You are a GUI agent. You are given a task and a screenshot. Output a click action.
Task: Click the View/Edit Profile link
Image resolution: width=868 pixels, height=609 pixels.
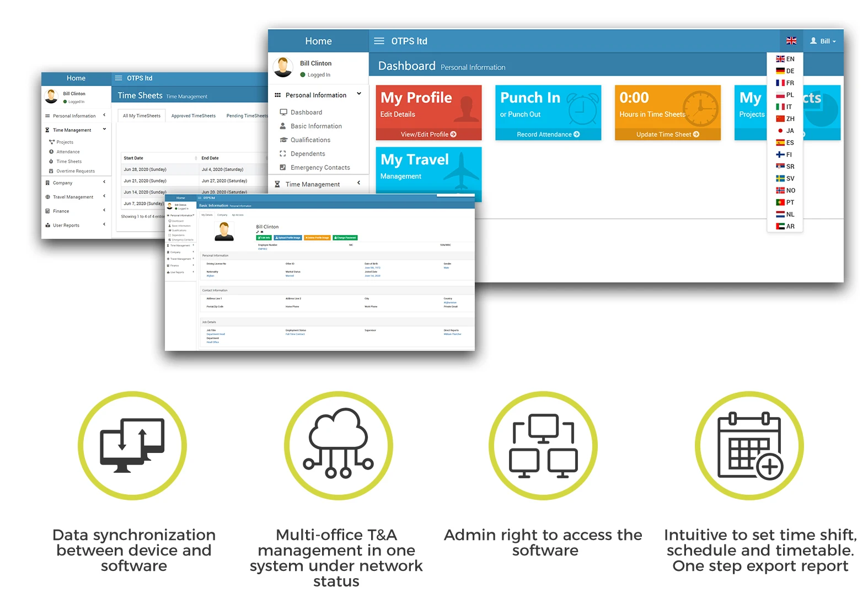pyautogui.click(x=428, y=134)
